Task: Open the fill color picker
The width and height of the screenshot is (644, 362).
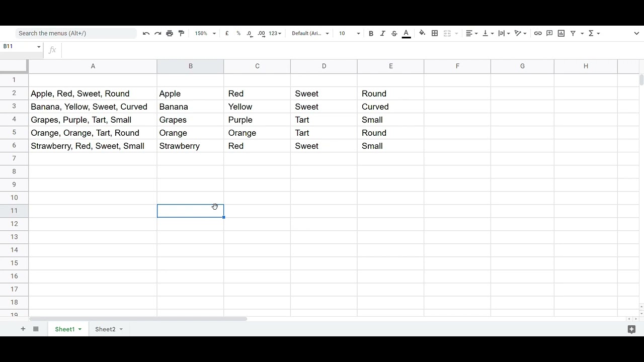Action: pyautogui.click(x=422, y=33)
